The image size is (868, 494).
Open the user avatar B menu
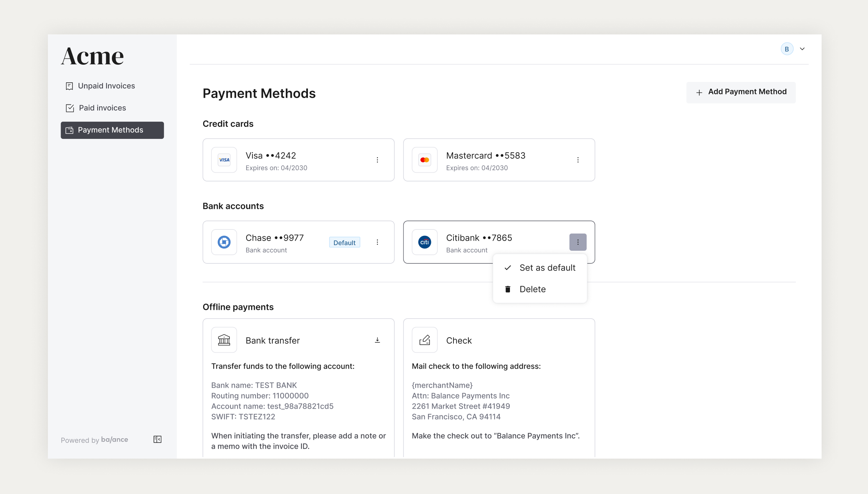[x=787, y=49]
